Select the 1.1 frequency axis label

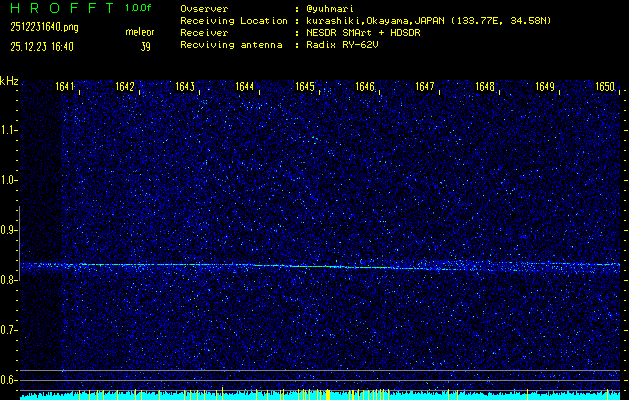[9, 130]
